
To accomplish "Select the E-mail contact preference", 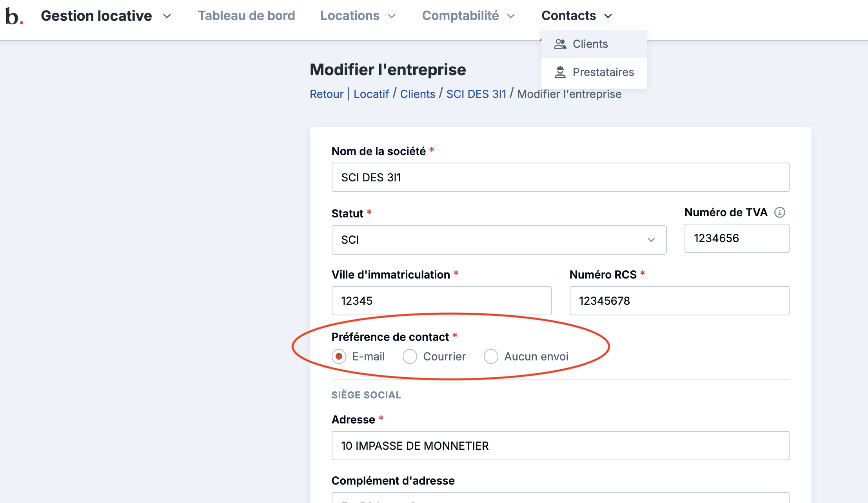I will (x=339, y=356).
